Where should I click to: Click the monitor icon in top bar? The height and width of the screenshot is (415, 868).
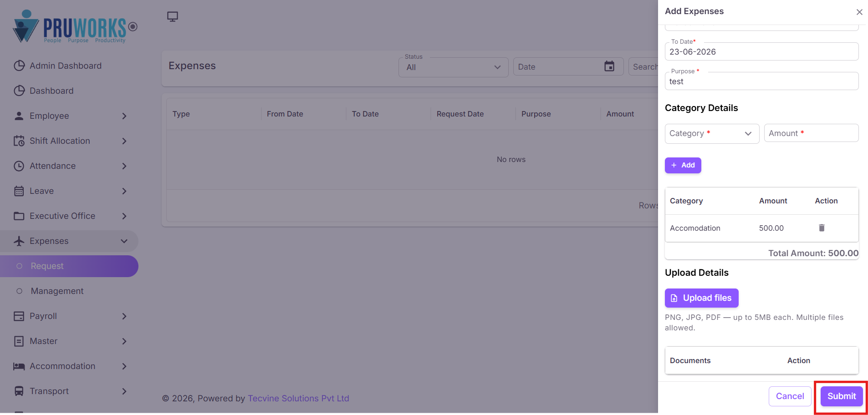(x=173, y=17)
